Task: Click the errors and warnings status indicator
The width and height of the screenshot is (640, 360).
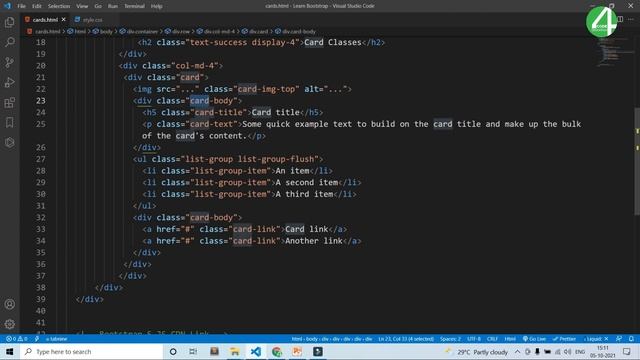Action: pyautogui.click(x=16, y=339)
